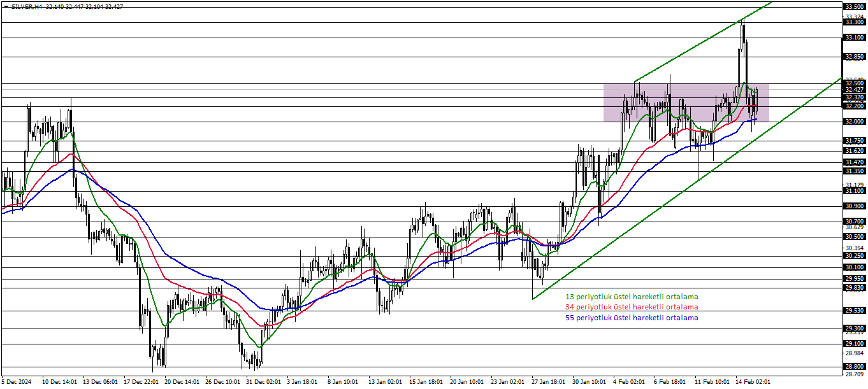
Task: Select the 28.800 price level label
Action: coord(854,367)
